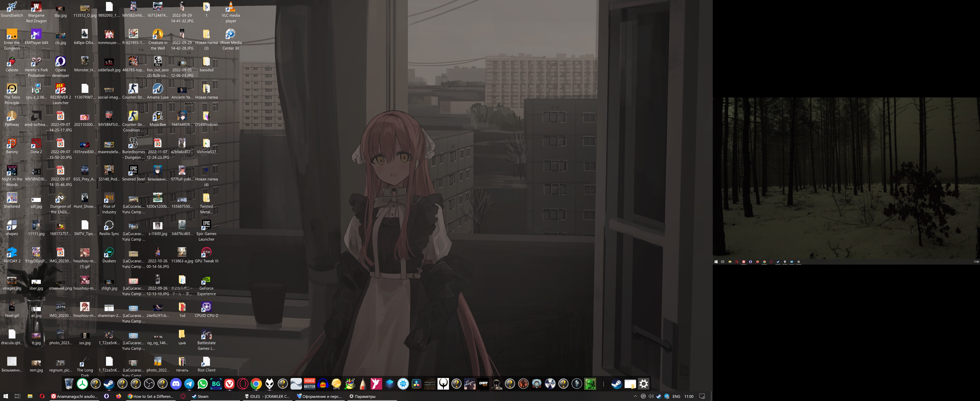Select the Resilio Sync shortcut
Viewport: 980px width, 401px height.
coord(109,228)
